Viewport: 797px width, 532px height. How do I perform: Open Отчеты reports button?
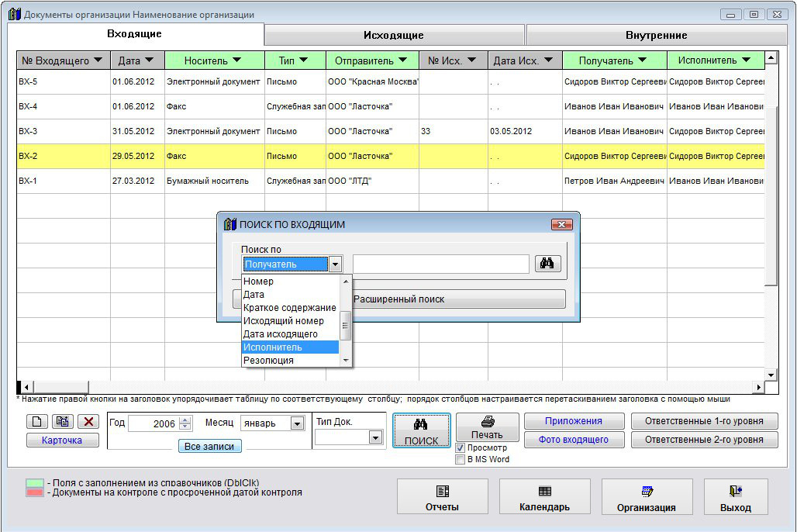click(x=442, y=497)
